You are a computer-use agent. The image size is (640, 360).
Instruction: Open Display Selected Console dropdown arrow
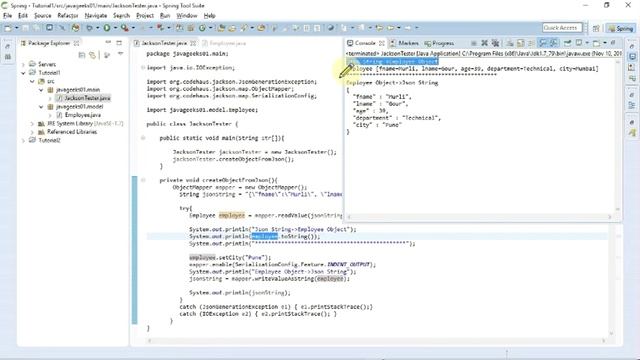pyautogui.click(x=587, y=43)
